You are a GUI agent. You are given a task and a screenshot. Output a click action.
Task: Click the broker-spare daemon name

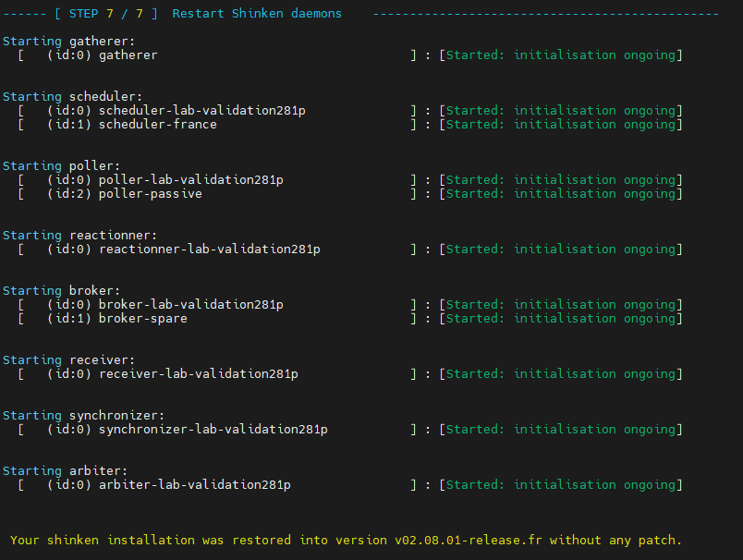click(142, 319)
